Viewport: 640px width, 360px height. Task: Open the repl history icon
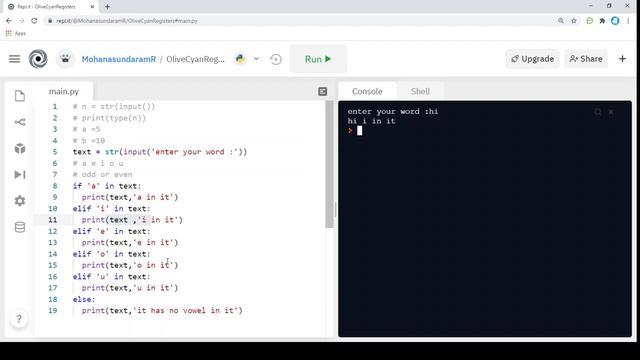pos(276,59)
